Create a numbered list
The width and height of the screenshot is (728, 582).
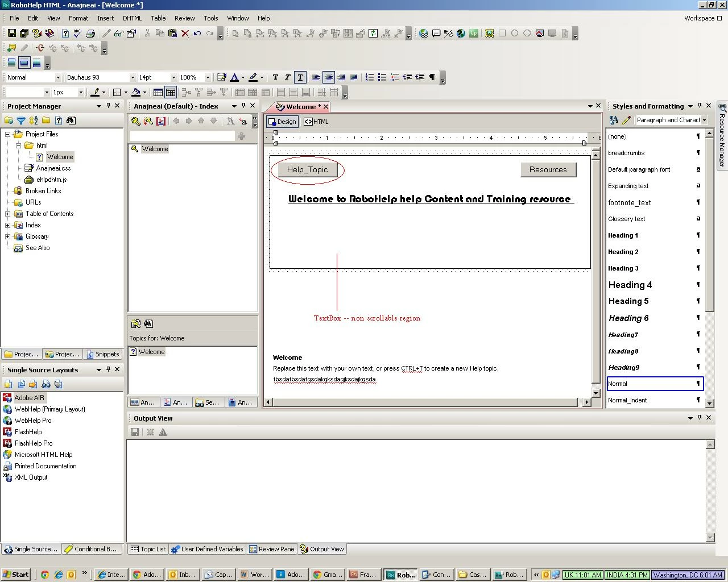pyautogui.click(x=370, y=77)
